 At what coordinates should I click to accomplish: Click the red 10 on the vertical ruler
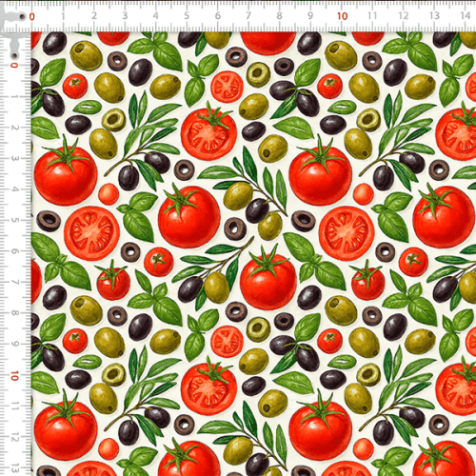tap(14, 376)
